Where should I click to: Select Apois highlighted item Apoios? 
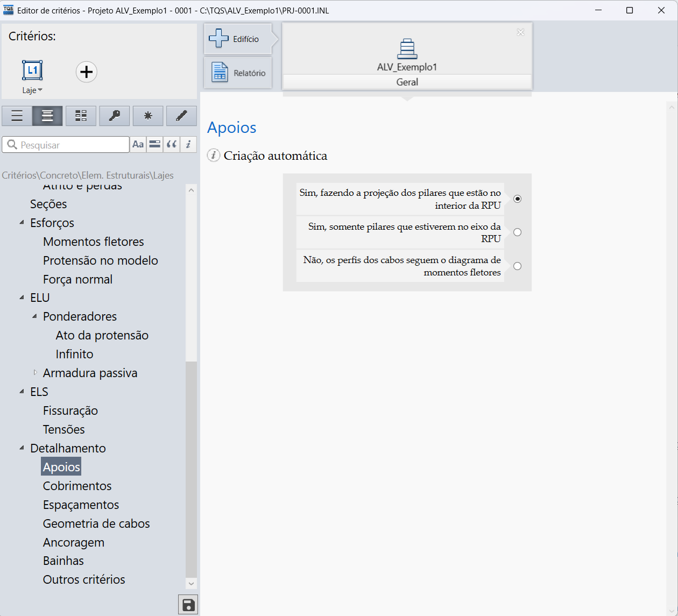61,466
